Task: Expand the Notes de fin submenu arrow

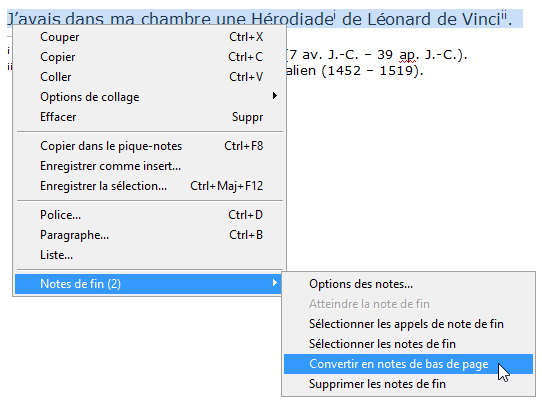Action: [274, 283]
